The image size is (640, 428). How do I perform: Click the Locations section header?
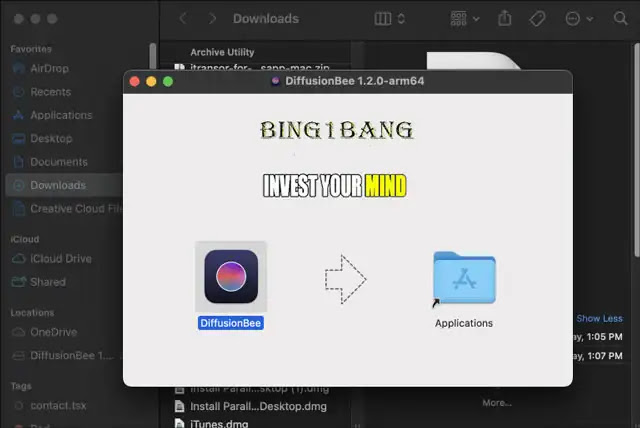[x=32, y=313]
